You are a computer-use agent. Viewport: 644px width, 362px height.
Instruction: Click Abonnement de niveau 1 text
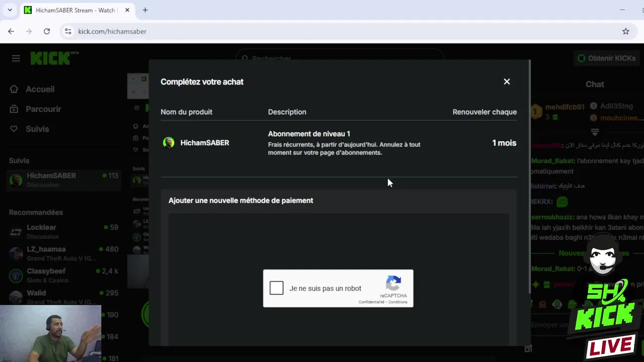pos(309,134)
